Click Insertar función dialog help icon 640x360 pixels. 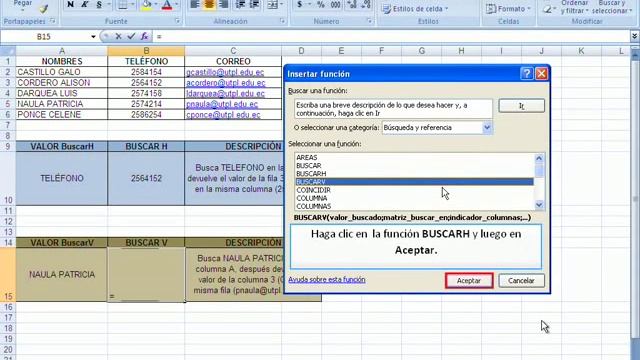pos(527,73)
